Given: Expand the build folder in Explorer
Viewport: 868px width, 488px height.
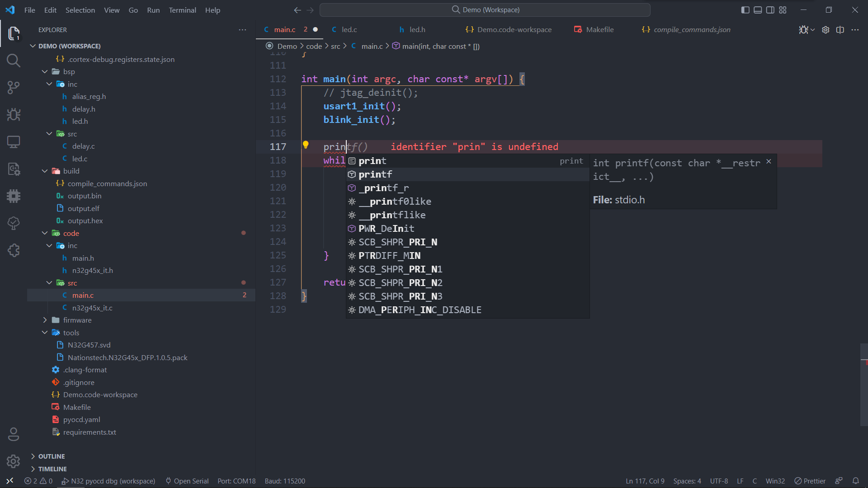Looking at the screenshot, I should point(71,171).
